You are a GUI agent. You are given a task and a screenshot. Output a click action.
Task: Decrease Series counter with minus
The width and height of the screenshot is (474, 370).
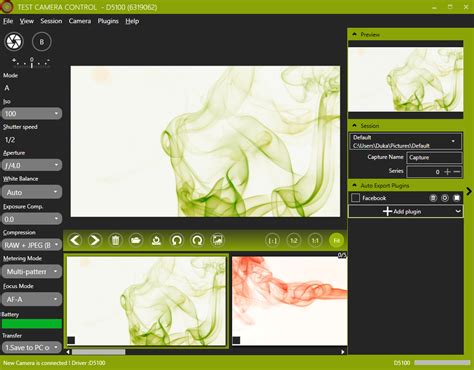(457, 172)
